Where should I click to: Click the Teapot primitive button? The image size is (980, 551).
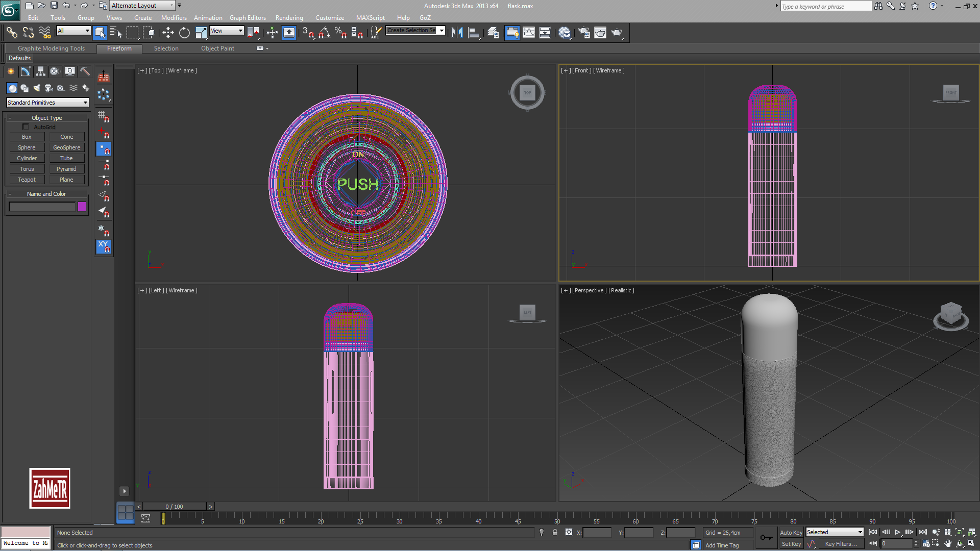tap(27, 180)
